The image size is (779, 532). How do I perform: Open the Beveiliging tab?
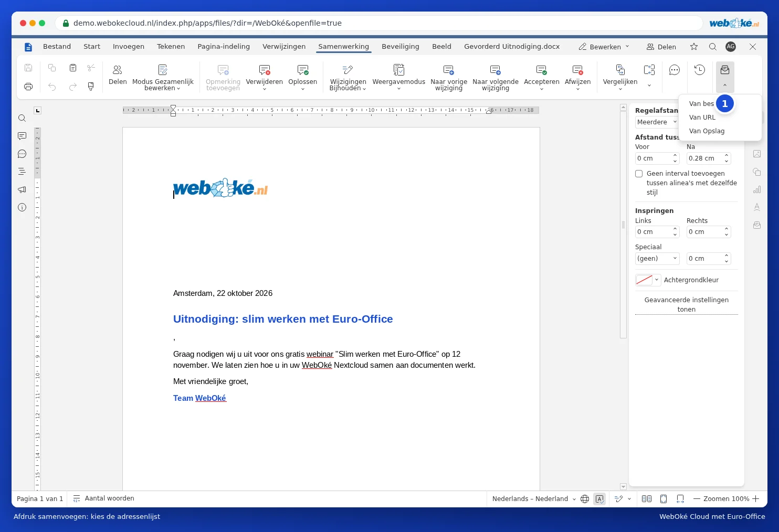click(401, 47)
